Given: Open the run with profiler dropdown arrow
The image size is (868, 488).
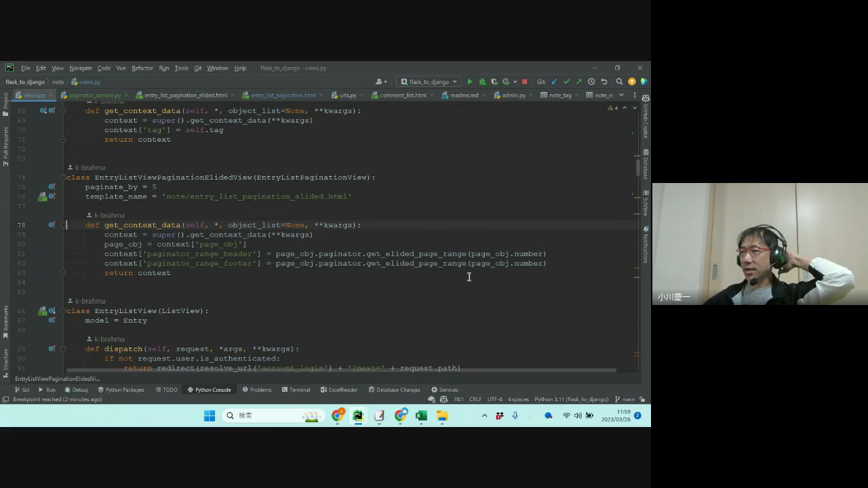Looking at the screenshot, I should [515, 82].
